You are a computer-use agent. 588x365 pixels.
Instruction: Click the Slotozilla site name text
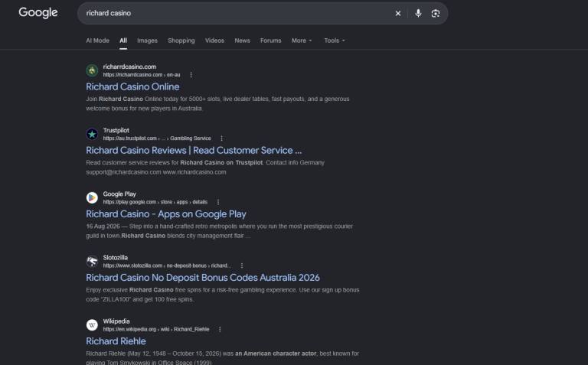(x=116, y=258)
